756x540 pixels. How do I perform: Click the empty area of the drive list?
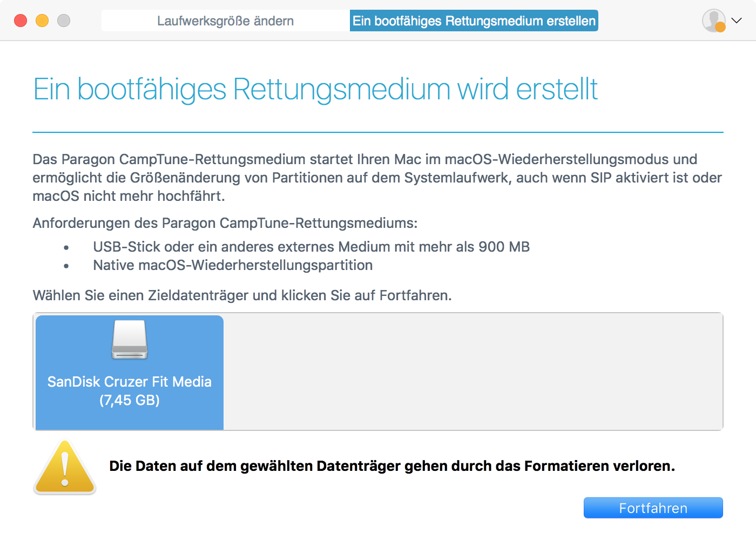473,372
